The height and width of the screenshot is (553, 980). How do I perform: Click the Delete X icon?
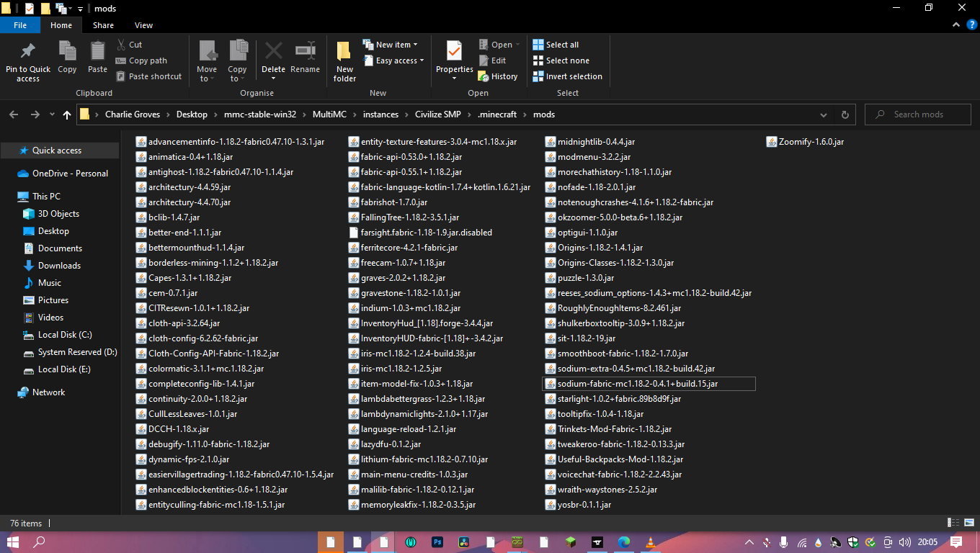pos(273,51)
